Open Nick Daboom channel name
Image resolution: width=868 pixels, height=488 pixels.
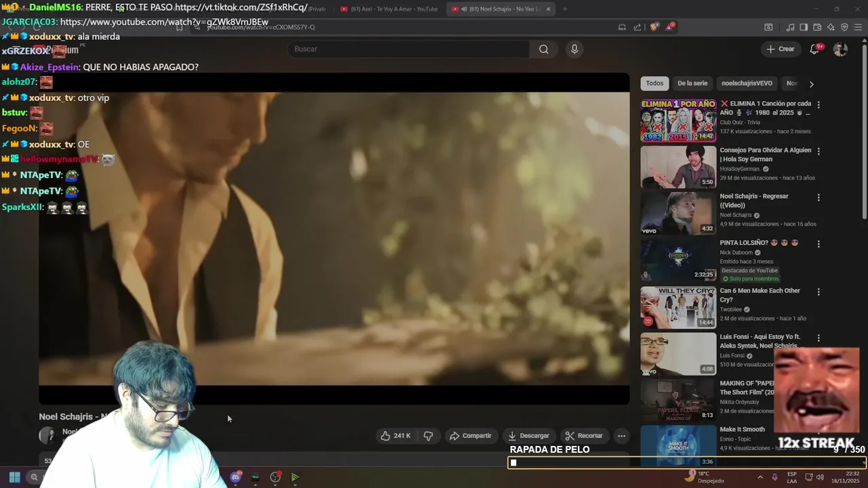coord(736,253)
